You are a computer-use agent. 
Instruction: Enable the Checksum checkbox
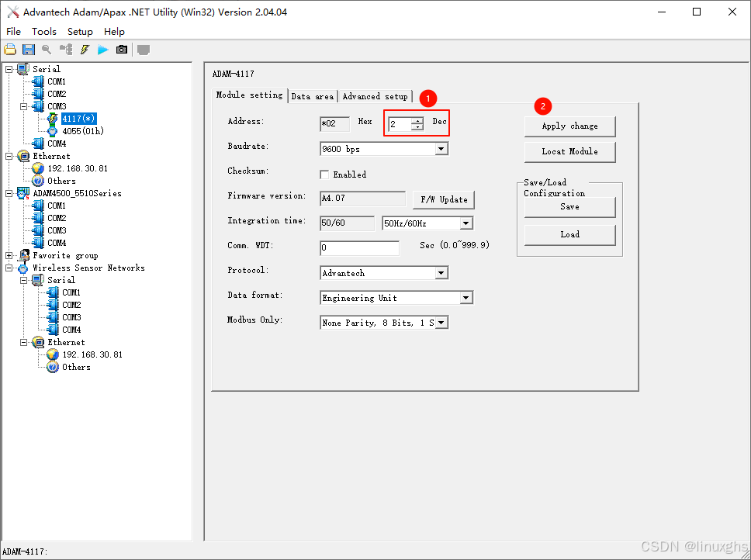[x=324, y=175]
